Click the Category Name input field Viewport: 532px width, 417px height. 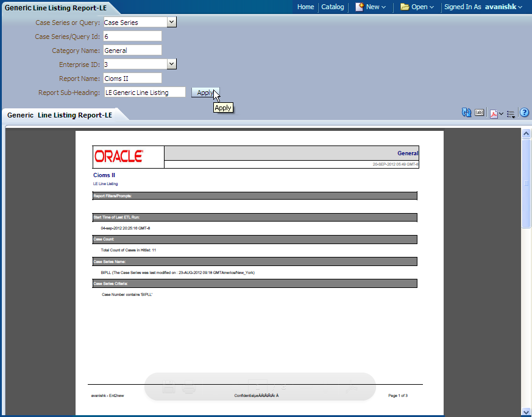click(133, 50)
